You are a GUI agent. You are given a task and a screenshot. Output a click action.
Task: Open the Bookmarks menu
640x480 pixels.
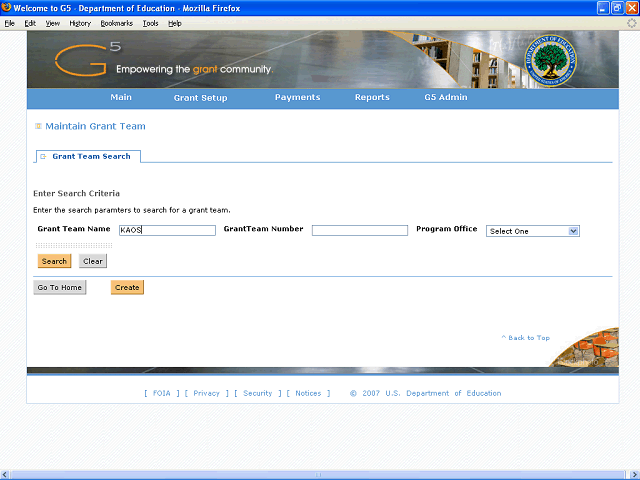click(117, 23)
